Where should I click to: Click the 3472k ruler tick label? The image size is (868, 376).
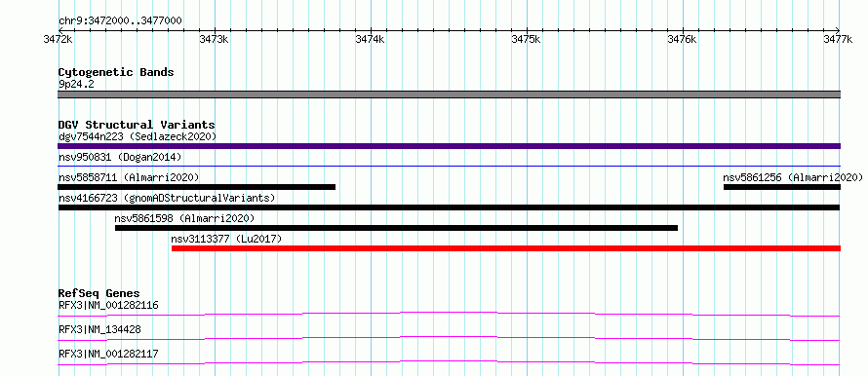[x=59, y=40]
